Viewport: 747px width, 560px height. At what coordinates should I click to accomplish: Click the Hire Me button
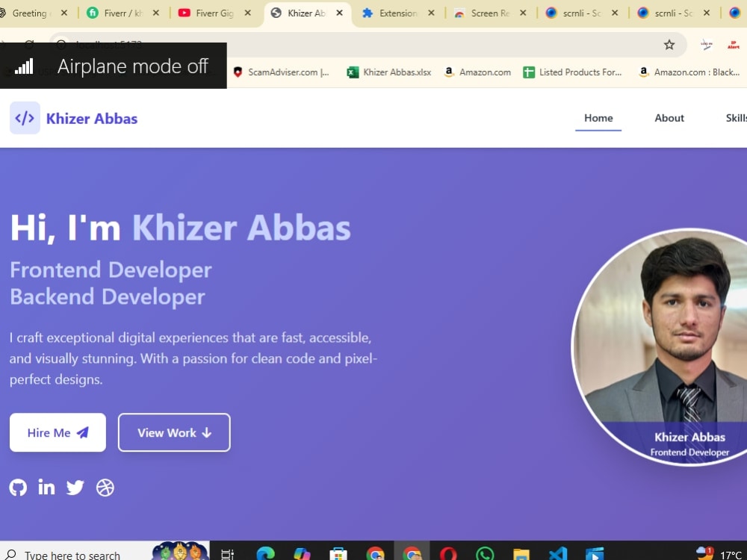coord(58,432)
